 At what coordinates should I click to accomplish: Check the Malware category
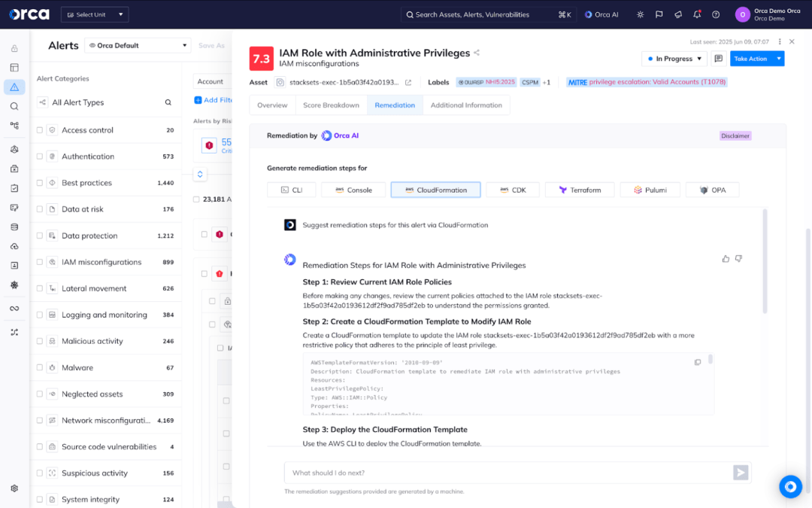40,367
